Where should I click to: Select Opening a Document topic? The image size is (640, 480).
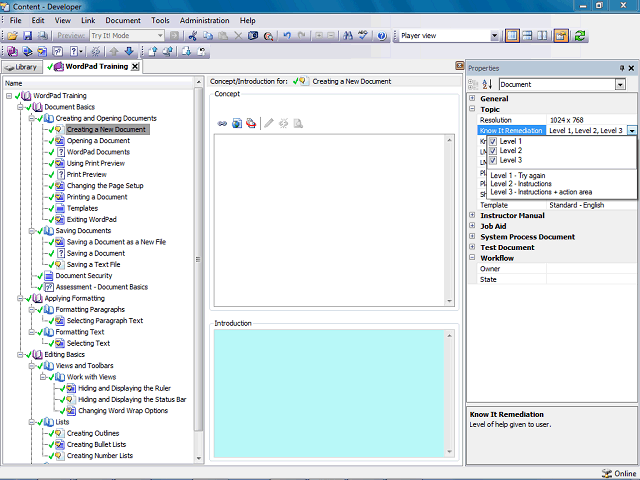(x=98, y=141)
